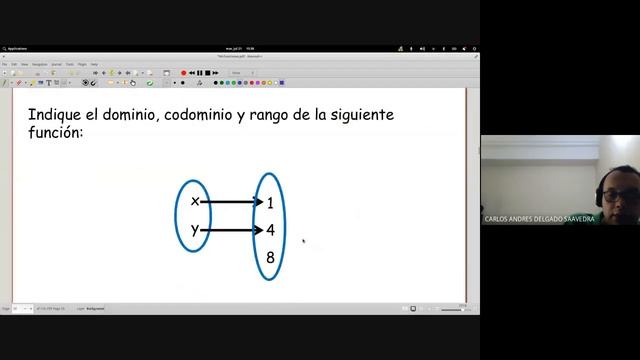Image resolution: width=640 pixels, height=360 pixels.
Task: Pick the white color swatch
Action: (276, 83)
